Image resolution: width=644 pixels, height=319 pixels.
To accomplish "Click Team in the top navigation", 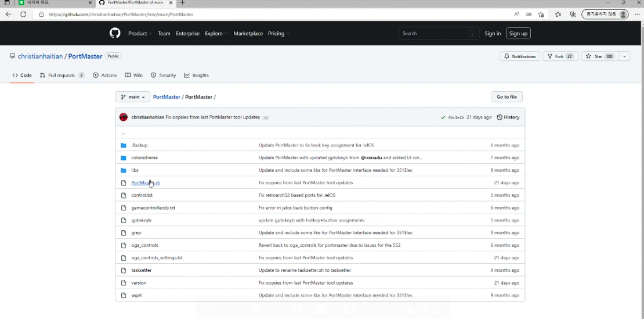I will click(164, 34).
